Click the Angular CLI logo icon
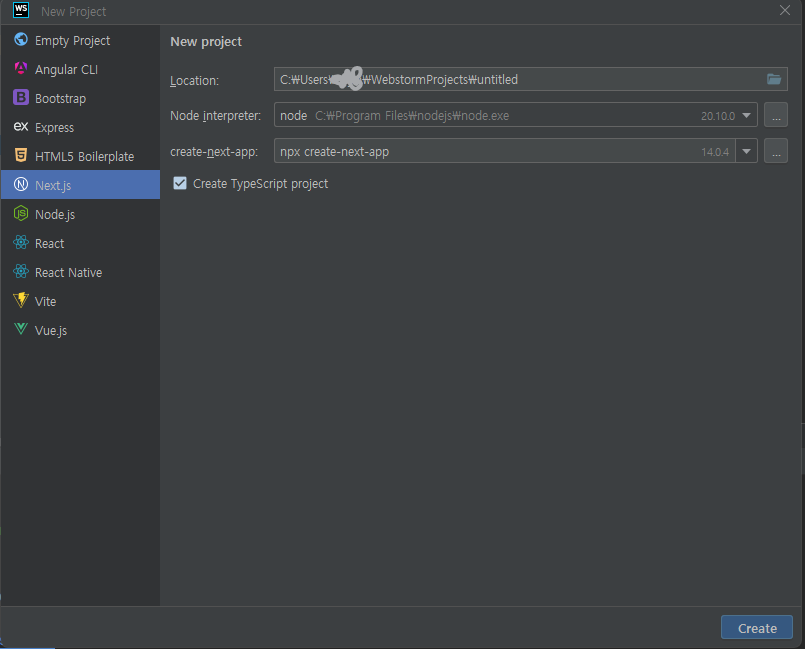 pyautogui.click(x=21, y=68)
